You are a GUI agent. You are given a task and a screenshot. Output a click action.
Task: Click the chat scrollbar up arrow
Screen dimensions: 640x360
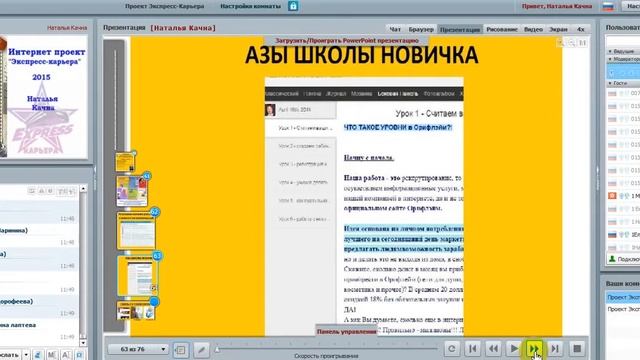click(x=83, y=189)
